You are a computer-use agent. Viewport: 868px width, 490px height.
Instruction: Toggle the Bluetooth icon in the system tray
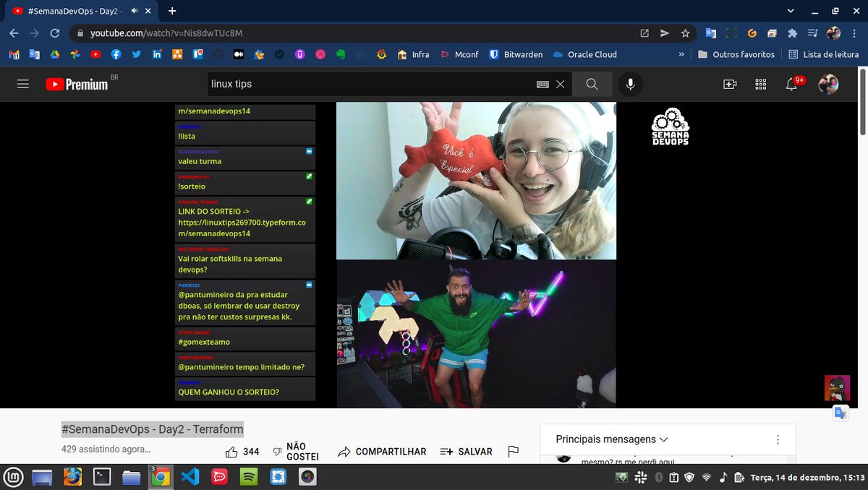tap(658, 477)
